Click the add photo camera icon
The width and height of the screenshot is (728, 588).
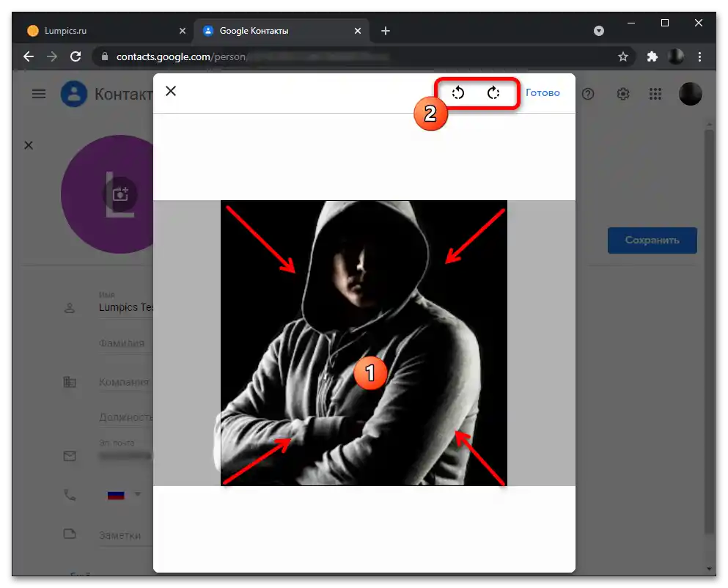point(120,194)
